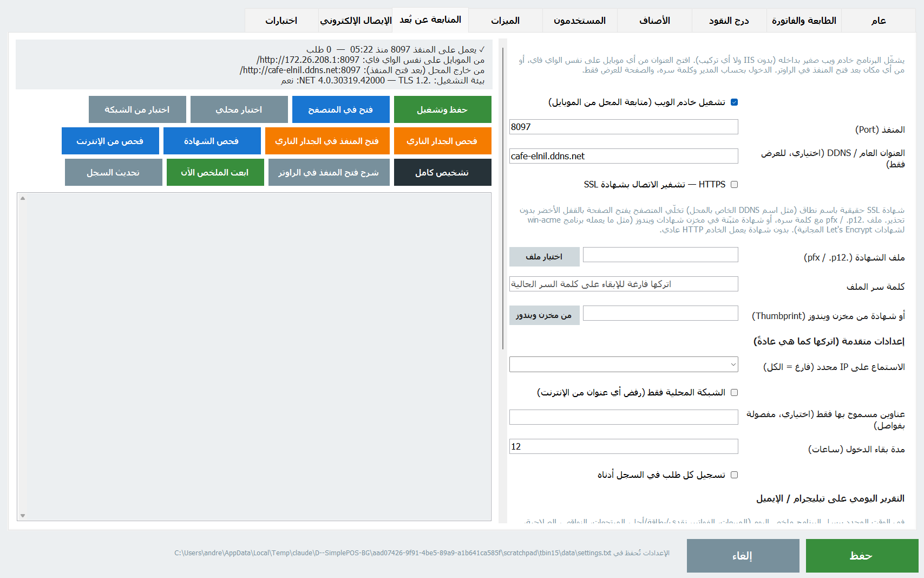
Task: Click inside the empty log text area
Action: [x=259, y=356]
